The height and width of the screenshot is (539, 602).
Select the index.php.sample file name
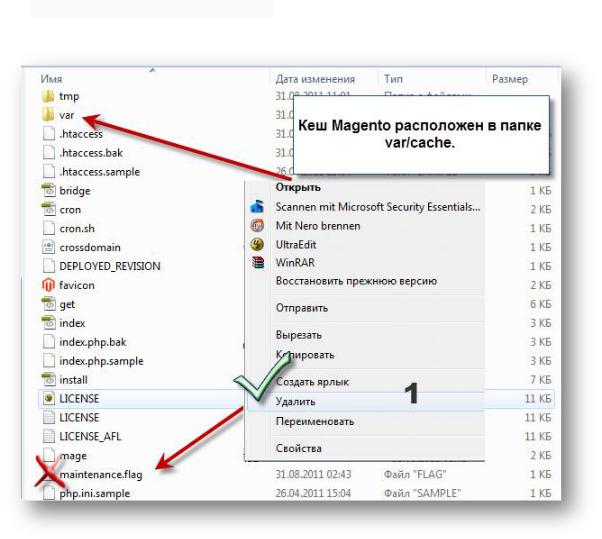click(101, 361)
